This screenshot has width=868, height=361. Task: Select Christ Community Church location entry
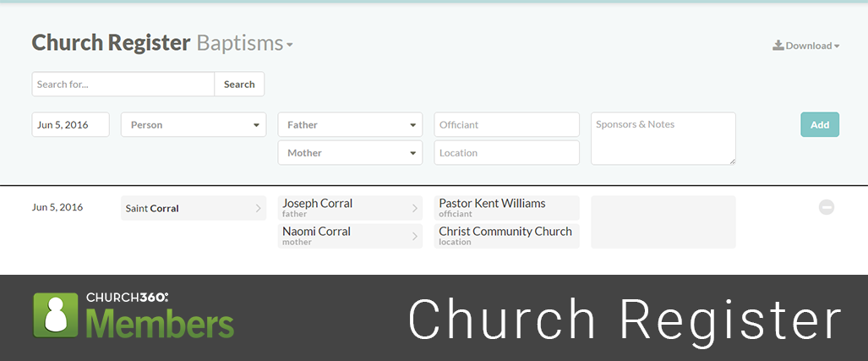(x=506, y=236)
